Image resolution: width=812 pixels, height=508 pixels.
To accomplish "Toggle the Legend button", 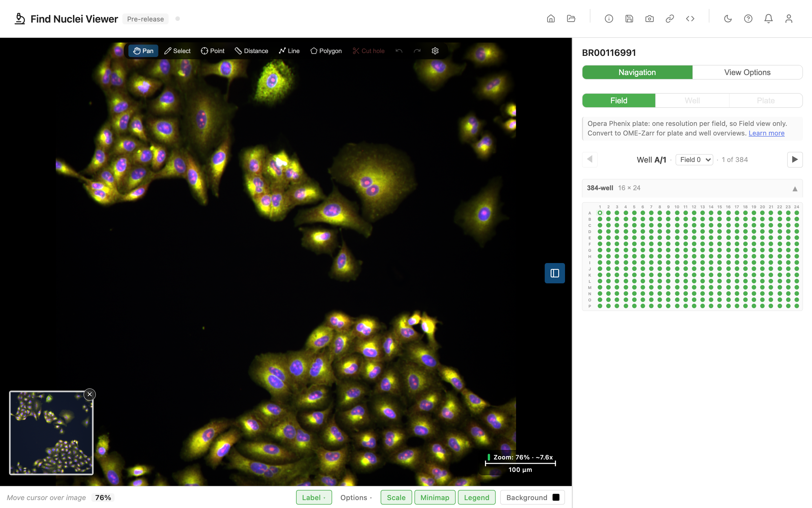I will click(476, 498).
